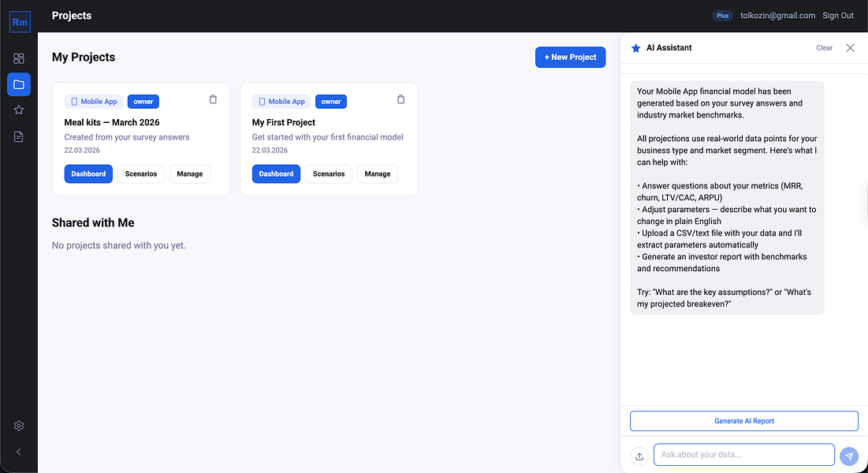
Task: Open the dashboard grid icon in sidebar
Action: [19, 58]
